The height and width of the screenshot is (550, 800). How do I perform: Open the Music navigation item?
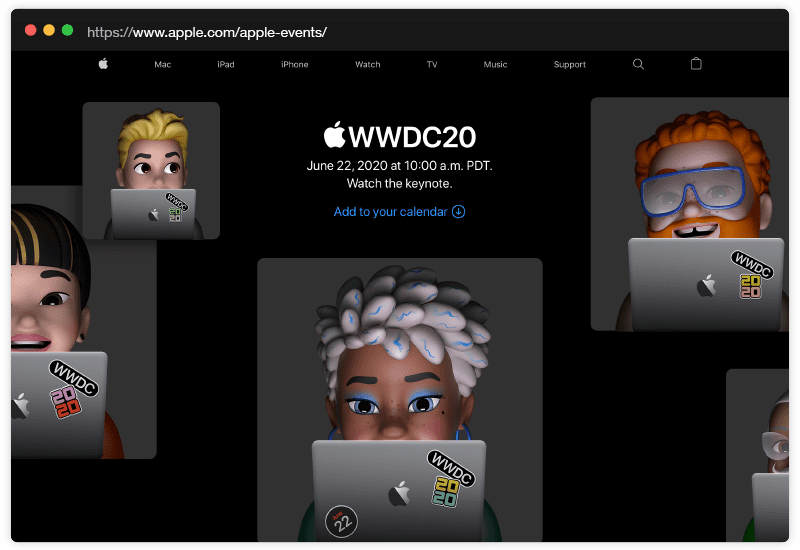pos(495,65)
